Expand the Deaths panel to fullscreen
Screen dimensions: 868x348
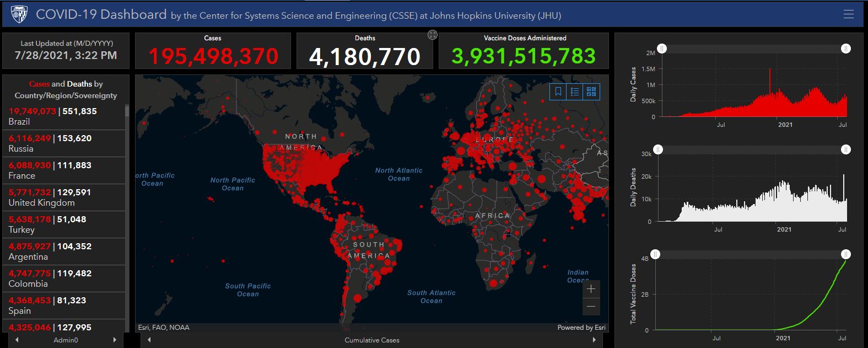tap(433, 35)
